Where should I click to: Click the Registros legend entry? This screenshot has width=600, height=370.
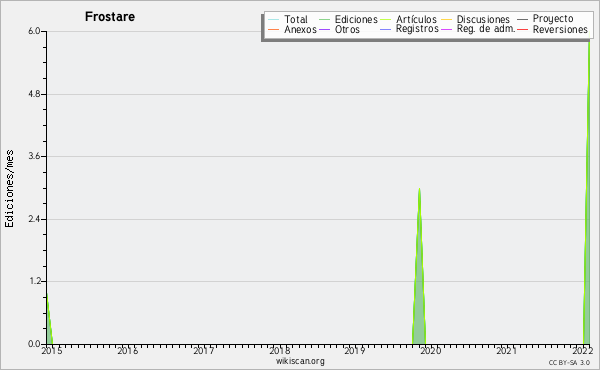409,29
